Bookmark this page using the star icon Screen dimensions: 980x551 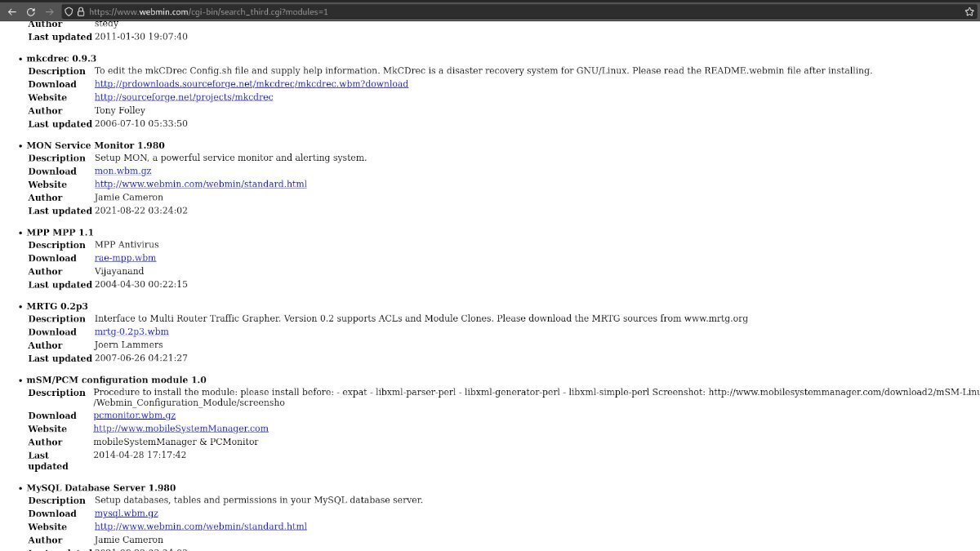[969, 12]
